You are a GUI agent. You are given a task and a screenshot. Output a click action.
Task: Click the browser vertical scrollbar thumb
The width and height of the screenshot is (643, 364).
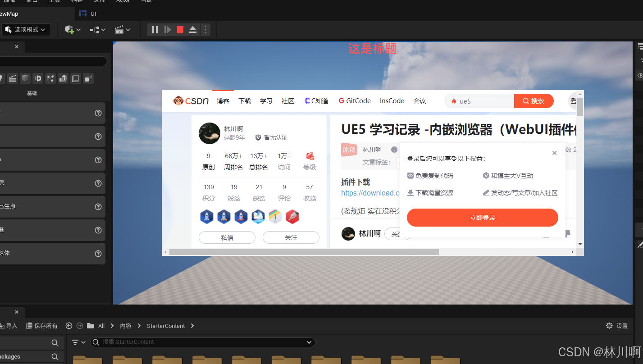tap(580, 106)
